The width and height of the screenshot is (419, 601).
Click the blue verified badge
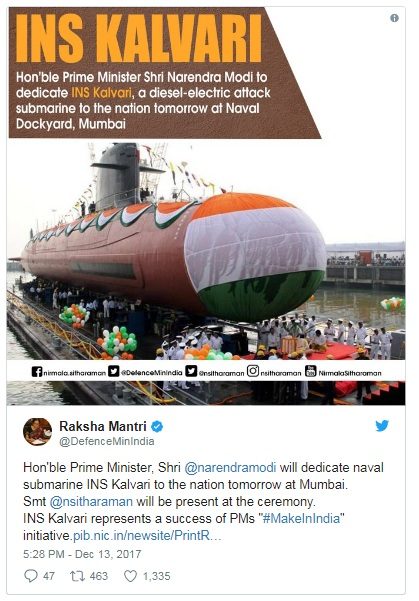[x=157, y=426]
